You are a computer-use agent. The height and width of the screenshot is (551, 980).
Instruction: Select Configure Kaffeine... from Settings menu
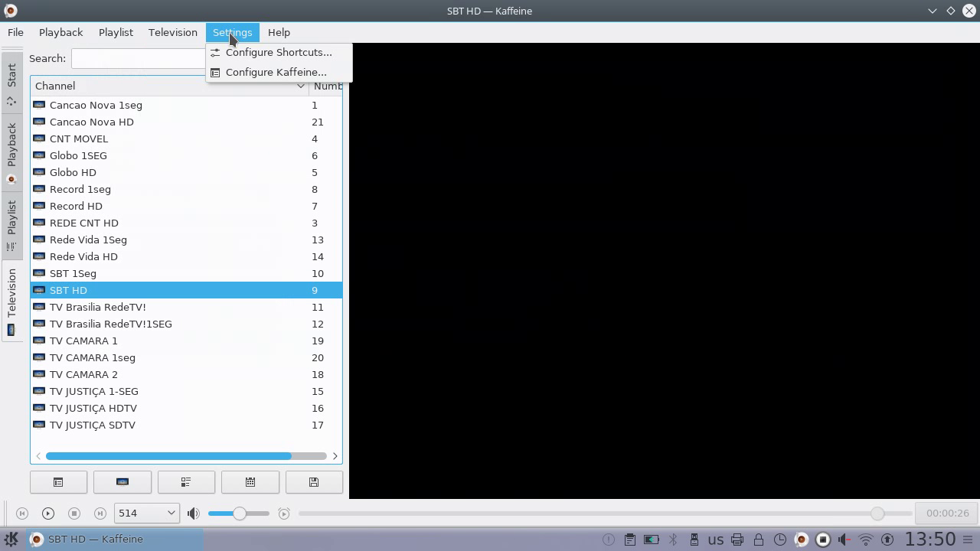click(x=276, y=72)
